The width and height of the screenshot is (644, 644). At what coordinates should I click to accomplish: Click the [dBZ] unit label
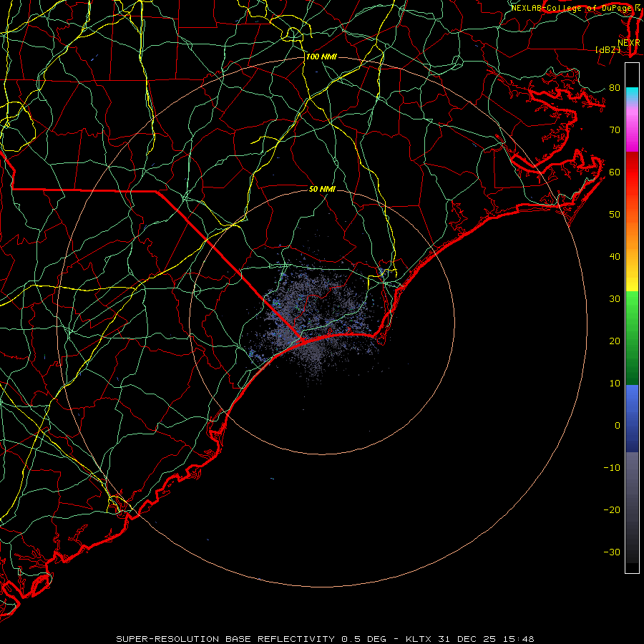click(x=608, y=49)
